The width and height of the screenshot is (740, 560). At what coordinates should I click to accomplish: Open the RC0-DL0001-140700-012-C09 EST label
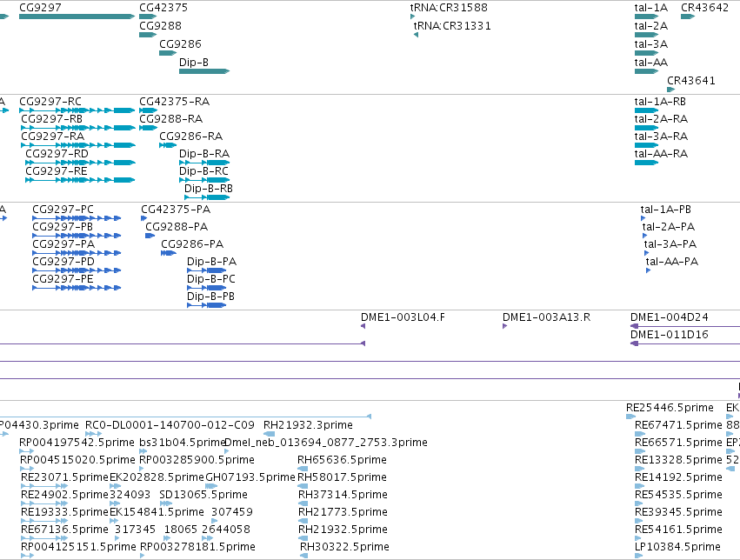coord(170,425)
